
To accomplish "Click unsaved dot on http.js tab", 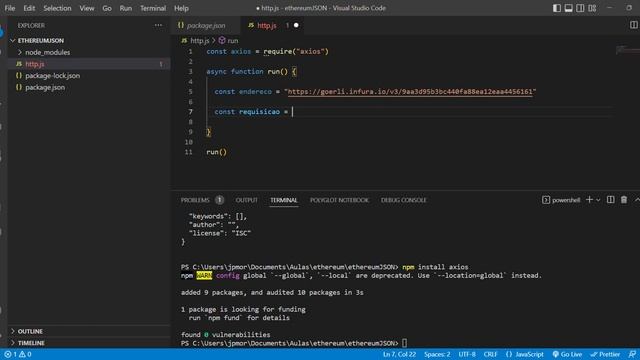I will click(296, 25).
